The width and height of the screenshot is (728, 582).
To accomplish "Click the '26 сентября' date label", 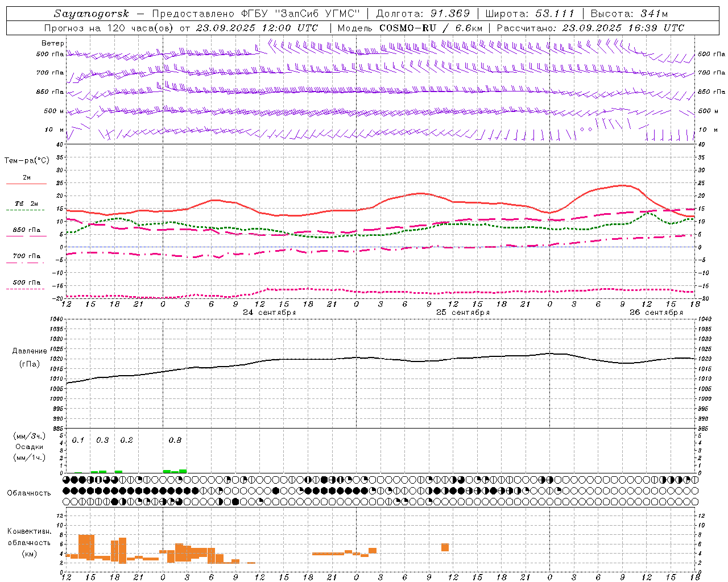I will click(656, 313).
